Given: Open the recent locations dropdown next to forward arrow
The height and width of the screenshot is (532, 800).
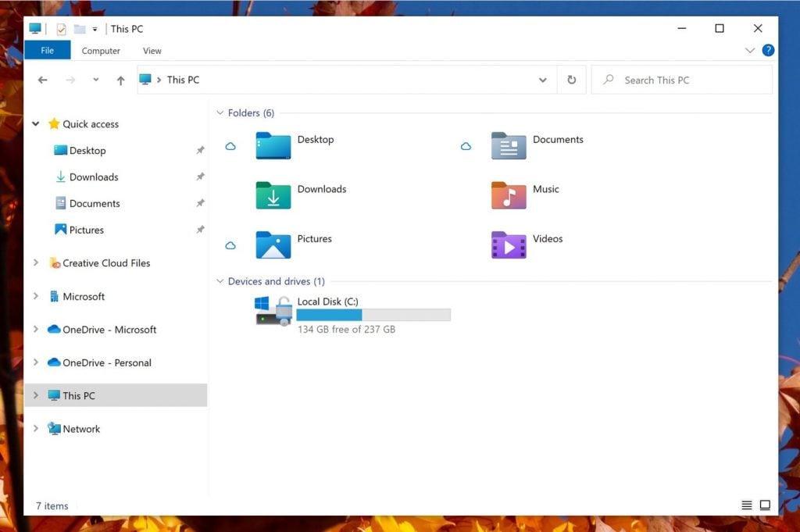Looking at the screenshot, I should tap(95, 80).
